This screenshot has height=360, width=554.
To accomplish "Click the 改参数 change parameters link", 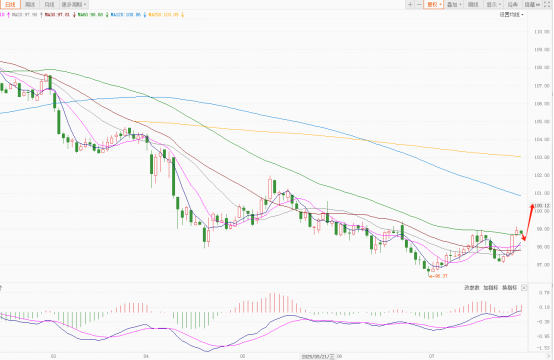I will click(472, 288).
